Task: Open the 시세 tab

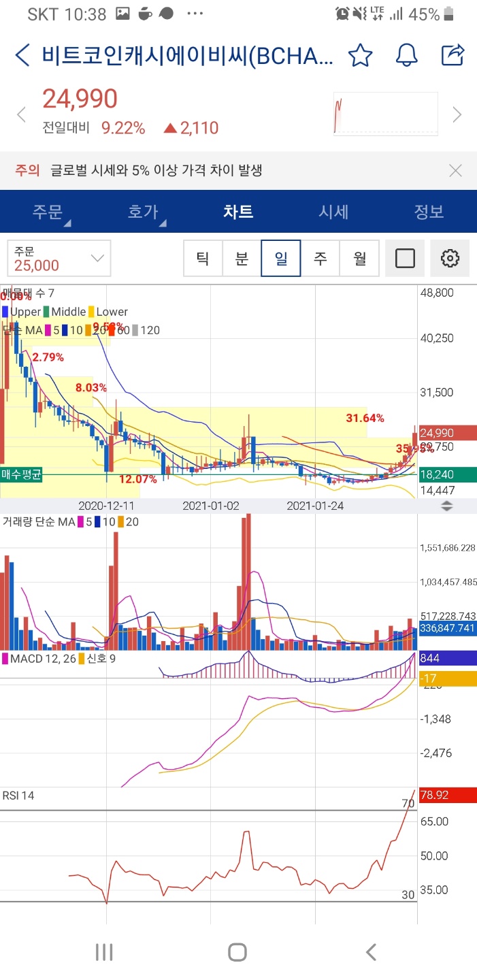Action: (333, 212)
